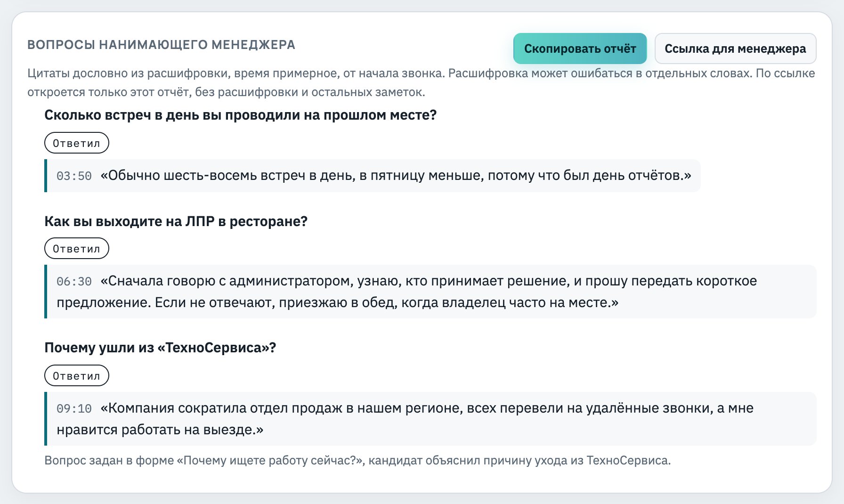This screenshot has height=504, width=844.
Task: Click quote «Сначала говорю с администратором»
Action: click(x=430, y=292)
